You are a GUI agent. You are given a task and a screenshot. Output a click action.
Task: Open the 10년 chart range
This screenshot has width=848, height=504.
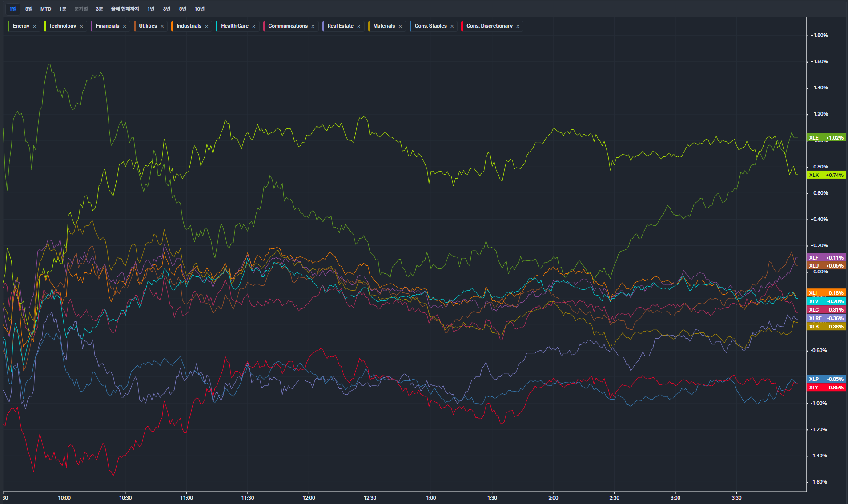click(x=199, y=9)
